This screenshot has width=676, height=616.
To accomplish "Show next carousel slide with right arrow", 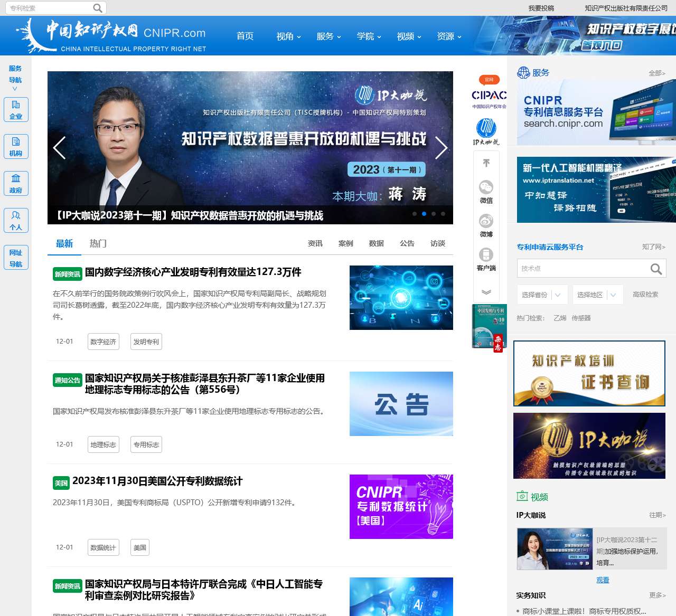I will (441, 148).
